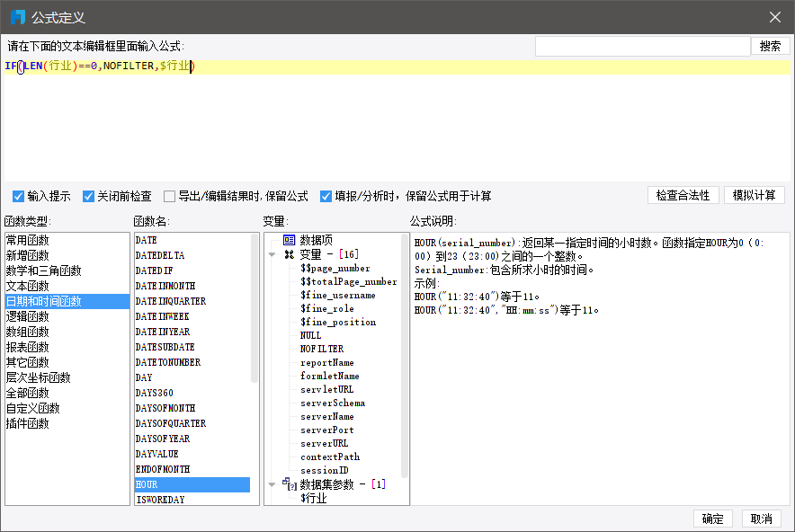The height and width of the screenshot is (532, 795).
Task: Click the 变量 node icon
Action: pyautogui.click(x=289, y=254)
